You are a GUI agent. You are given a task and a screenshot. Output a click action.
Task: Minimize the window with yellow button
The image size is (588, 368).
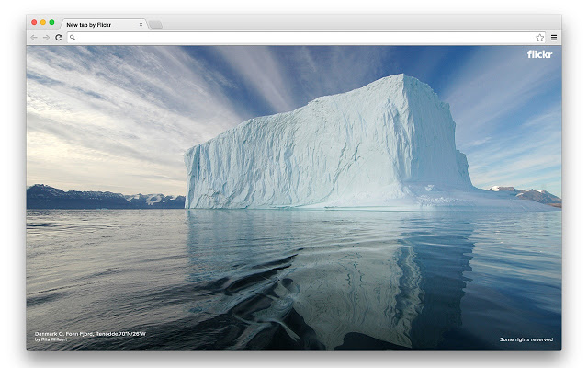43,22
